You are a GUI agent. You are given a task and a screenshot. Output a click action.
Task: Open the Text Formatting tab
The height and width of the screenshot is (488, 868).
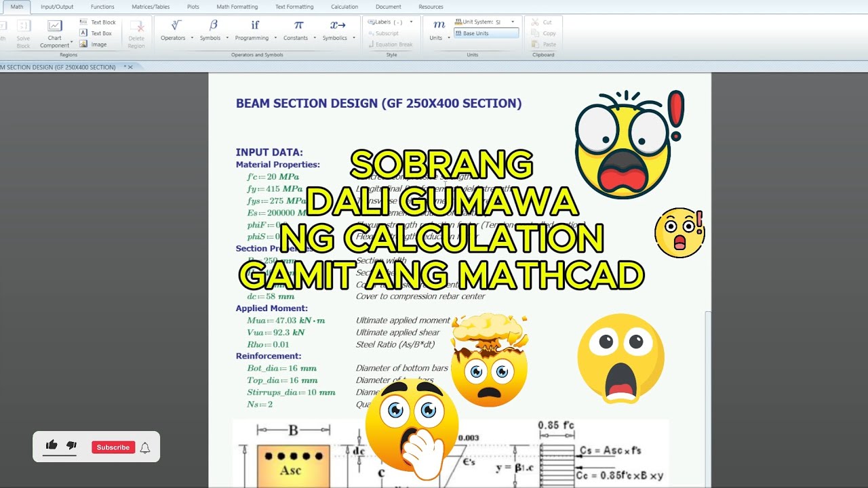pyautogui.click(x=294, y=7)
